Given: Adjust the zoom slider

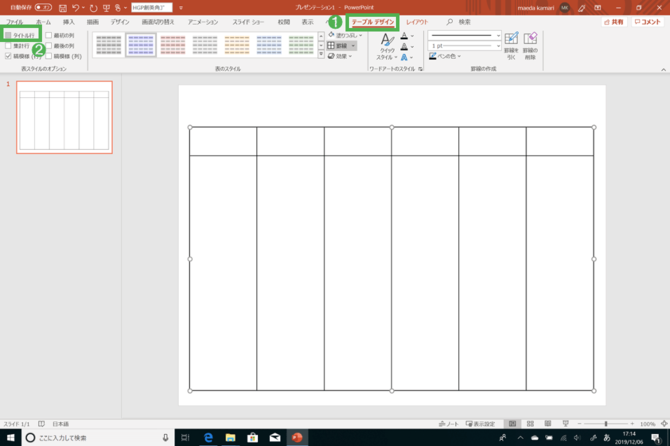Looking at the screenshot, I should [x=606, y=424].
